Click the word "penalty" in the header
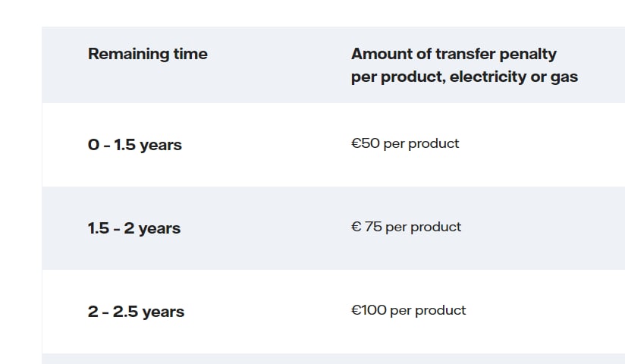Image resolution: width=625 pixels, height=364 pixels. [528, 55]
